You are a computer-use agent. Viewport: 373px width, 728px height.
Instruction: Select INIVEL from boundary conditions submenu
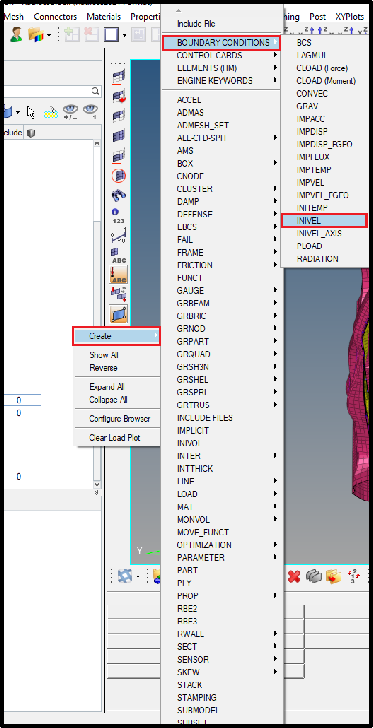[324, 221]
